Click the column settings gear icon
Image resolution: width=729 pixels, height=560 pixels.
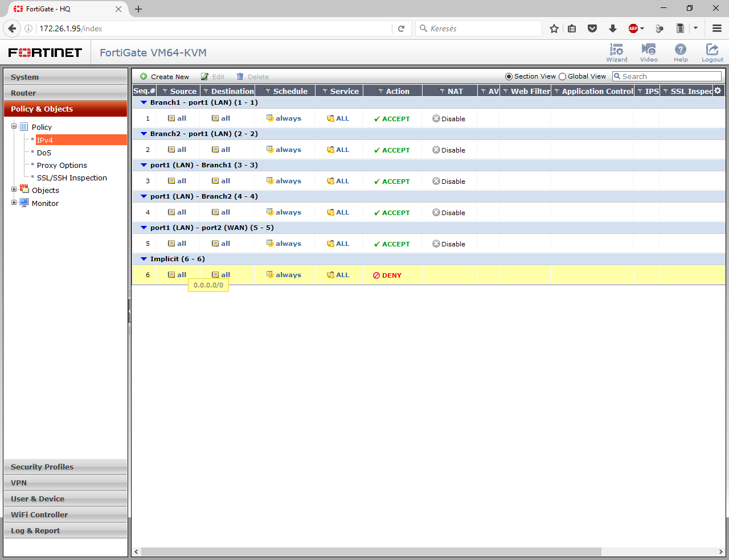pos(718,90)
